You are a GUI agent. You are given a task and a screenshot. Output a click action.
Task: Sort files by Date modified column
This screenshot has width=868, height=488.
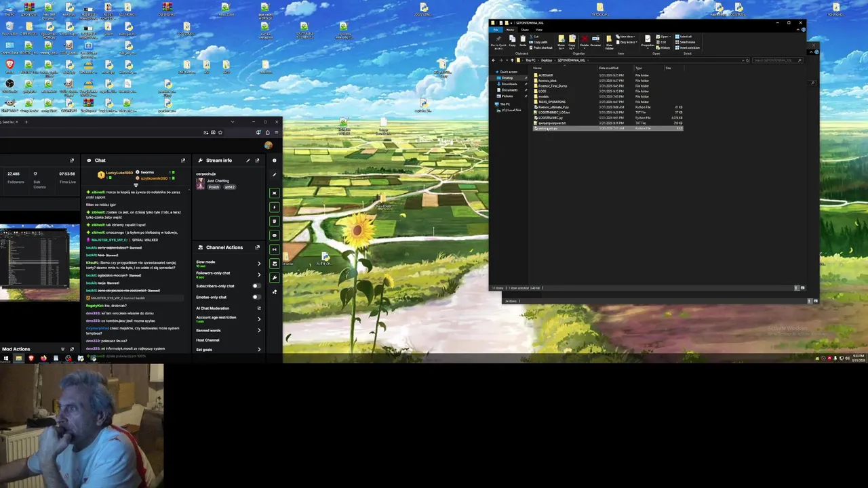coord(609,68)
